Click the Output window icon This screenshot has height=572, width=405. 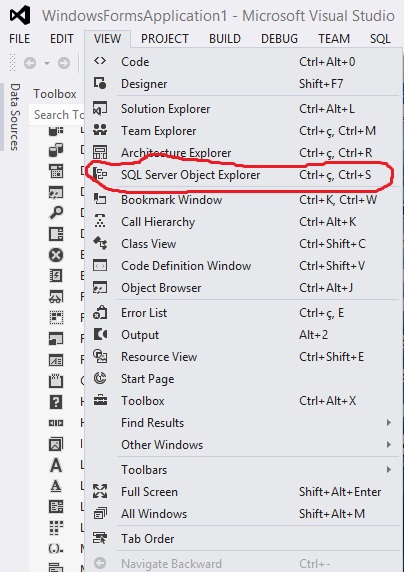(100, 334)
